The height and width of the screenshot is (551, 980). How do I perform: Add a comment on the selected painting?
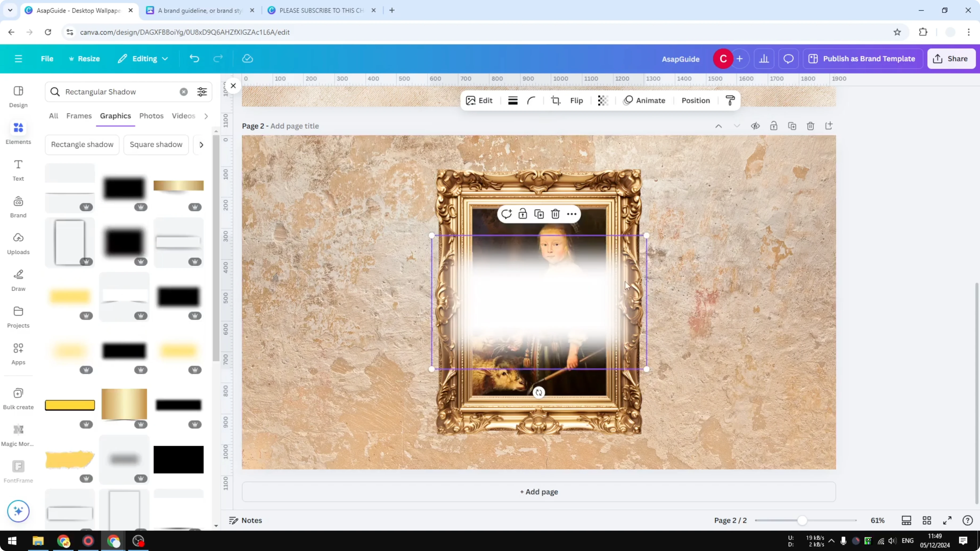[x=506, y=214]
